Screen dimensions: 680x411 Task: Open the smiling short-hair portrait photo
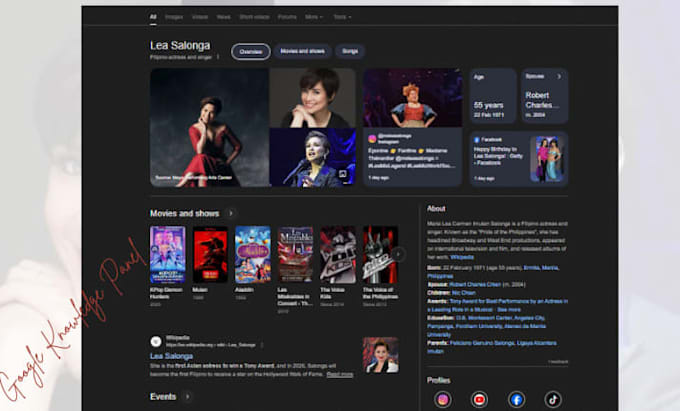[x=313, y=98]
